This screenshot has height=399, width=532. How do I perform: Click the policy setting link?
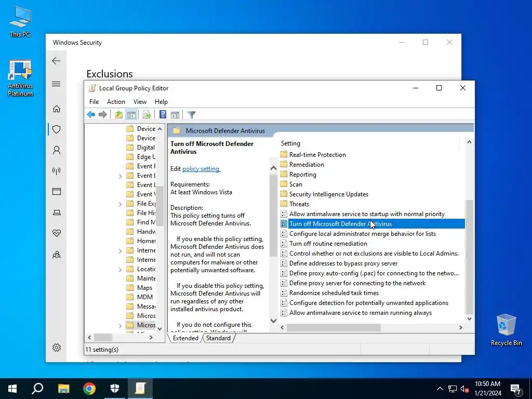(201, 169)
